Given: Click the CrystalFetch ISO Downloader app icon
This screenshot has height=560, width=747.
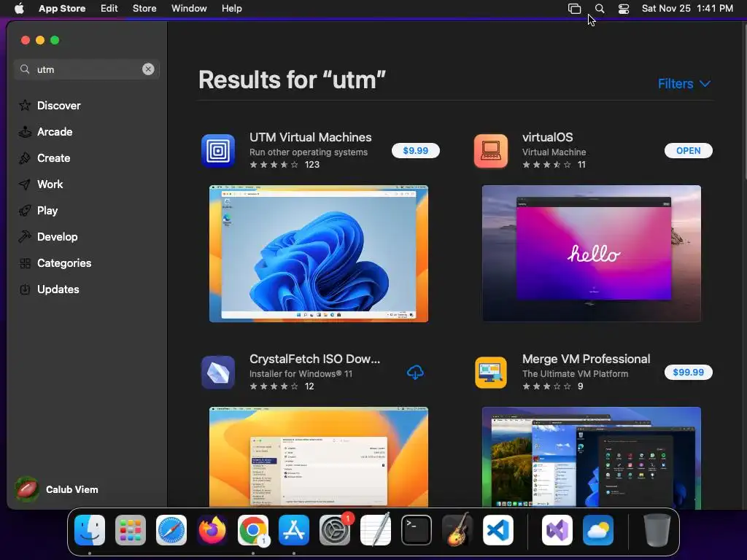Looking at the screenshot, I should [x=218, y=373].
